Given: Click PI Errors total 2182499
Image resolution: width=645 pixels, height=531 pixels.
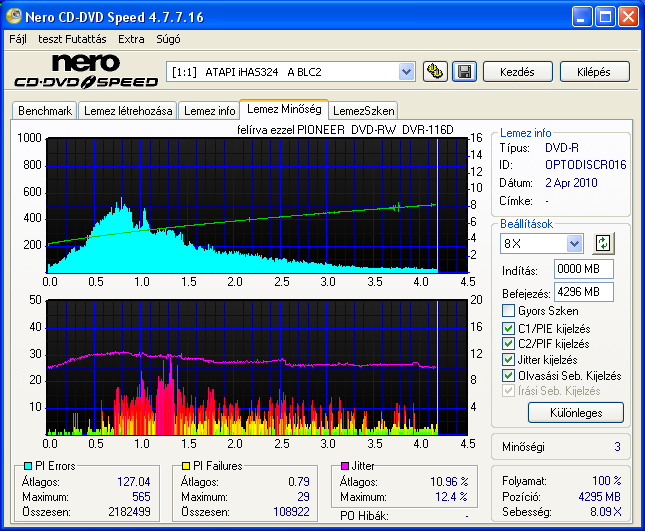Looking at the screenshot, I should point(129,512).
